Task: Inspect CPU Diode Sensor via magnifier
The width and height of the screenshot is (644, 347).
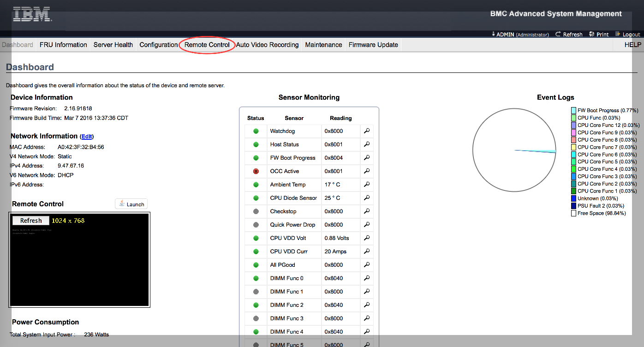Action: tap(367, 198)
